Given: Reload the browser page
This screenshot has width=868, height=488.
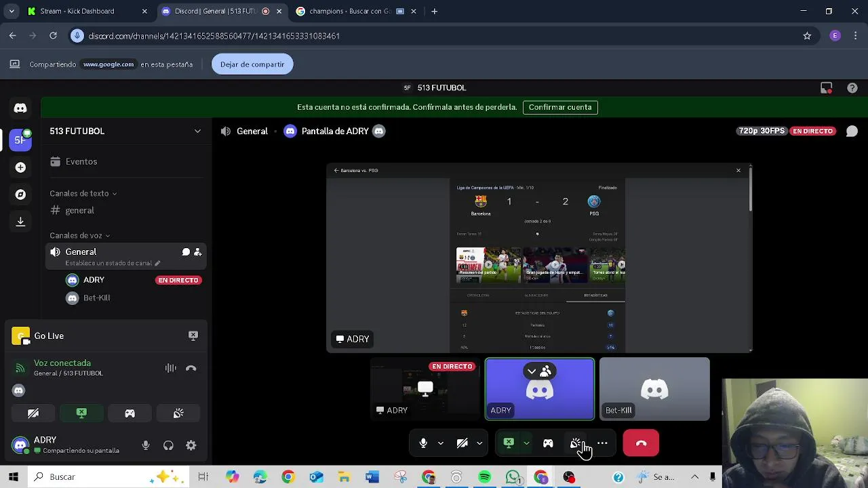Looking at the screenshot, I should (x=53, y=36).
